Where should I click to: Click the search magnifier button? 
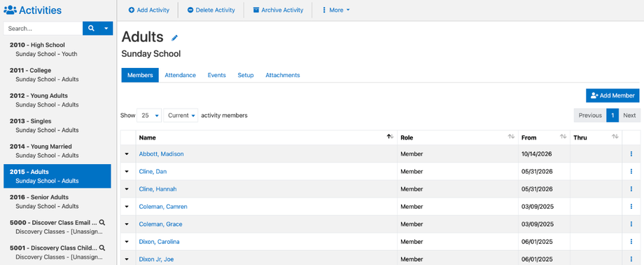click(91, 28)
